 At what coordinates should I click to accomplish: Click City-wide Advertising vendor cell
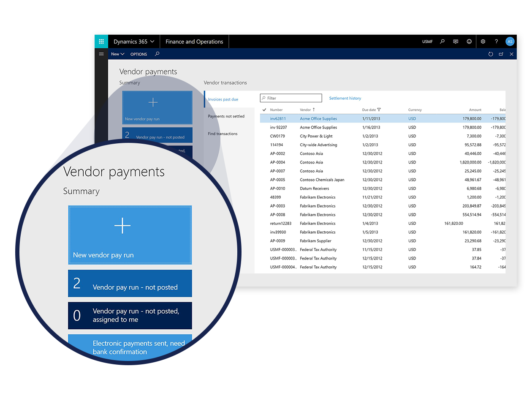coord(318,145)
